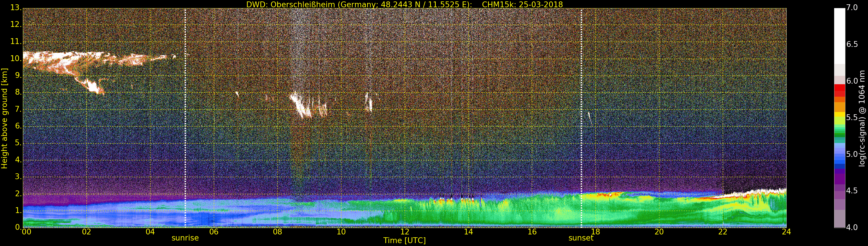Click the 'sunrise' label below the axis

(185, 238)
